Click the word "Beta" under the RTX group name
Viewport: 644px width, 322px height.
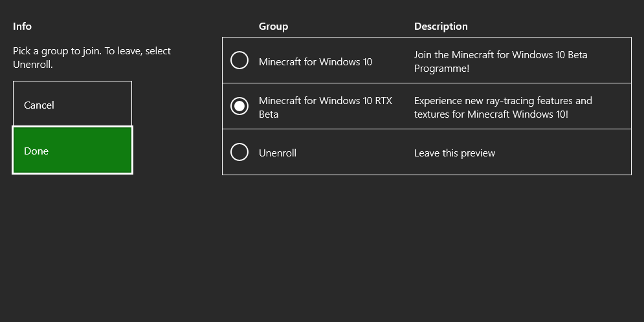269,114
